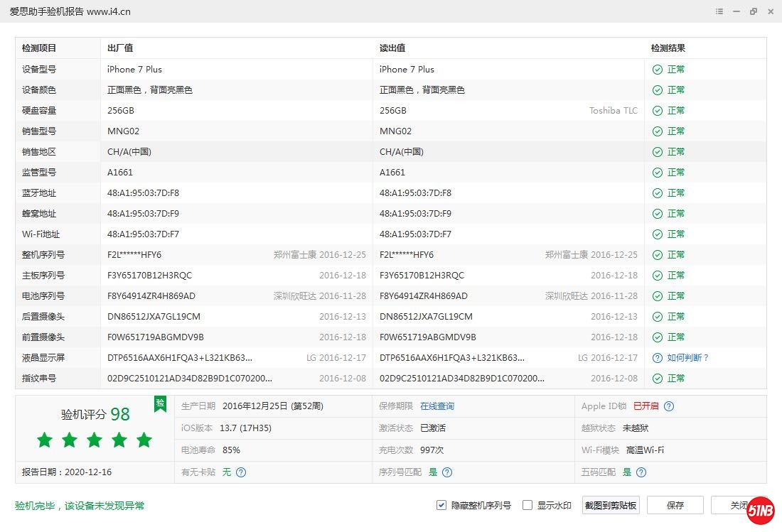Click battery life value 85%
782x532 pixels.
[232, 450]
